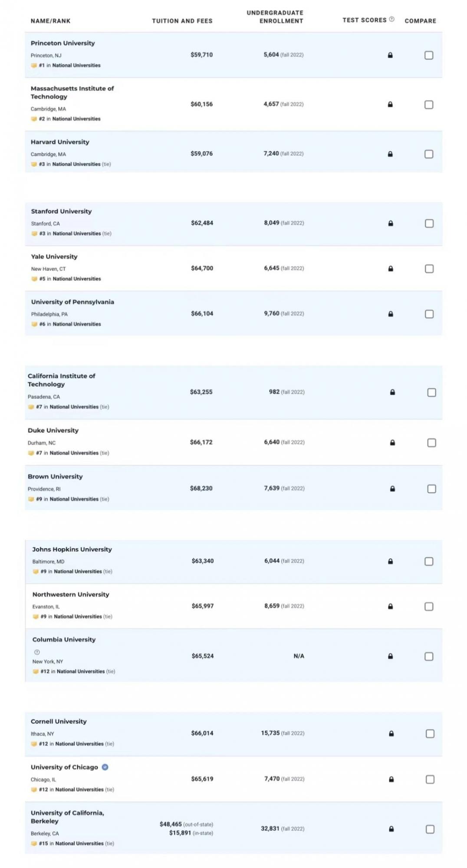Click the verified badge next to University of Chicago
This screenshot has width=467, height=868.
[105, 767]
